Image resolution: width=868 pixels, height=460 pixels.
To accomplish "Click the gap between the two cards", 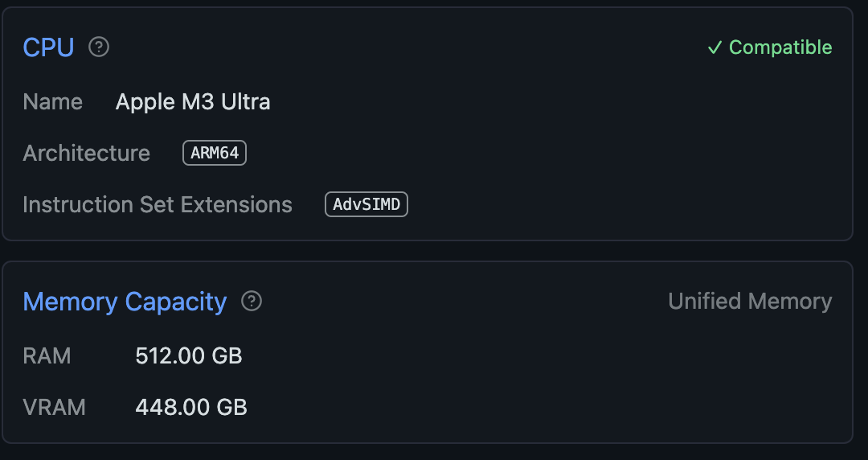I will click(x=428, y=251).
